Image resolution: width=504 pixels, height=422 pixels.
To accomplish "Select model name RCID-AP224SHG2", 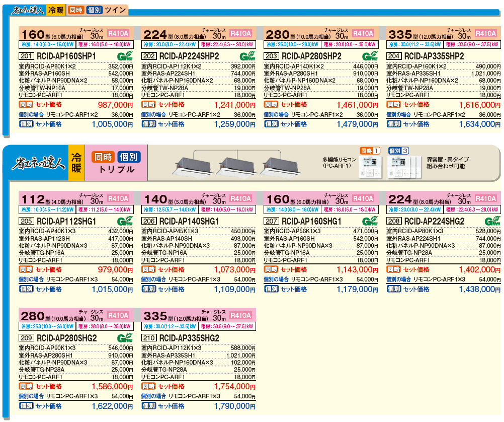I will pos(434,221).
